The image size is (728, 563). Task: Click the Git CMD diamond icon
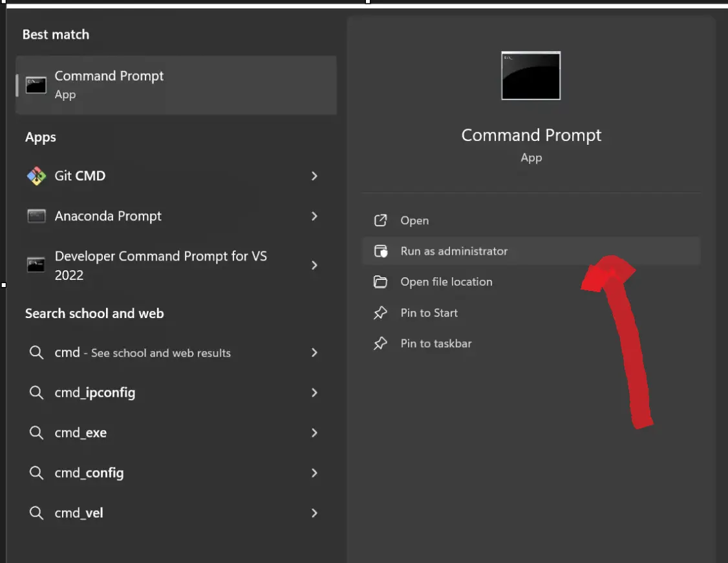pos(36,176)
